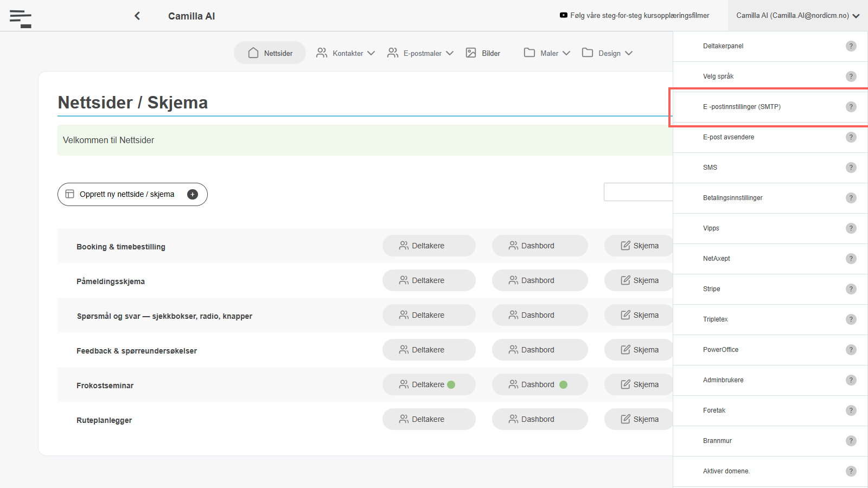Screen dimensions: 868x488
Task: Select the Feedback & spørreundersøkelser row title
Action: coord(137,351)
